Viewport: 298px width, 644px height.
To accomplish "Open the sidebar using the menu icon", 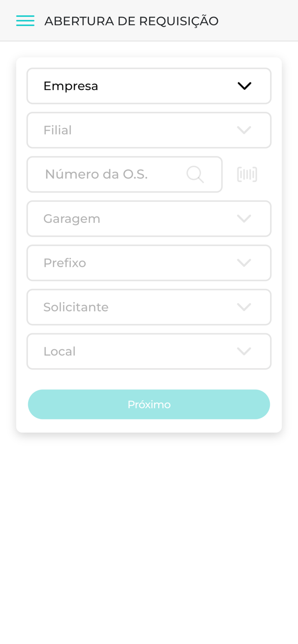I will 25,20.
